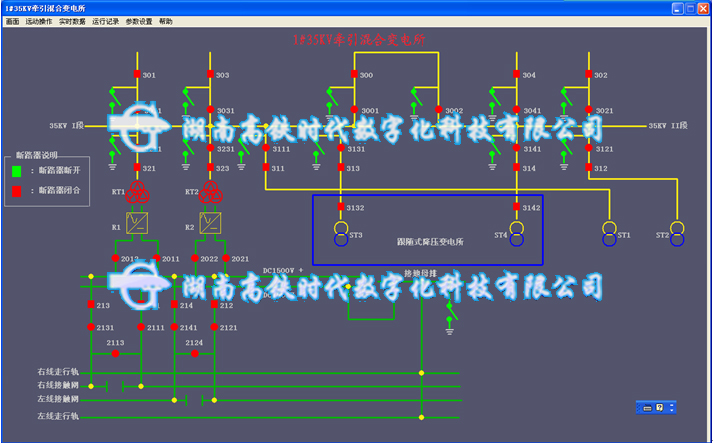The width and height of the screenshot is (713, 443).
Task: Select bus-tie breaker 300
Action: (354, 74)
